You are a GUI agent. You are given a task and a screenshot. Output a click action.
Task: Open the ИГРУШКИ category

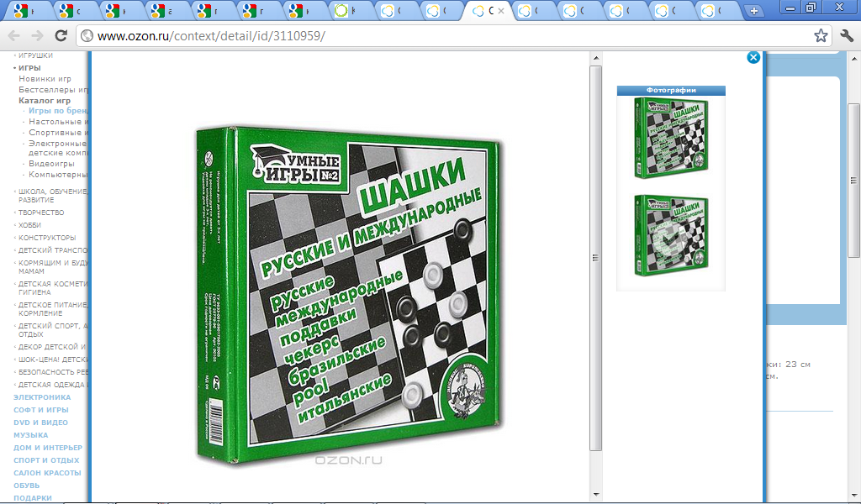coord(35,55)
